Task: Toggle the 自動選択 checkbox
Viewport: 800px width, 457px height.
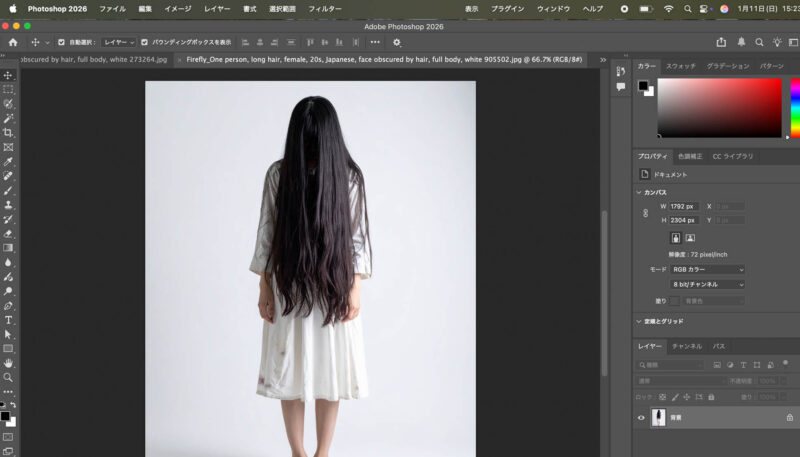Action: click(x=61, y=42)
